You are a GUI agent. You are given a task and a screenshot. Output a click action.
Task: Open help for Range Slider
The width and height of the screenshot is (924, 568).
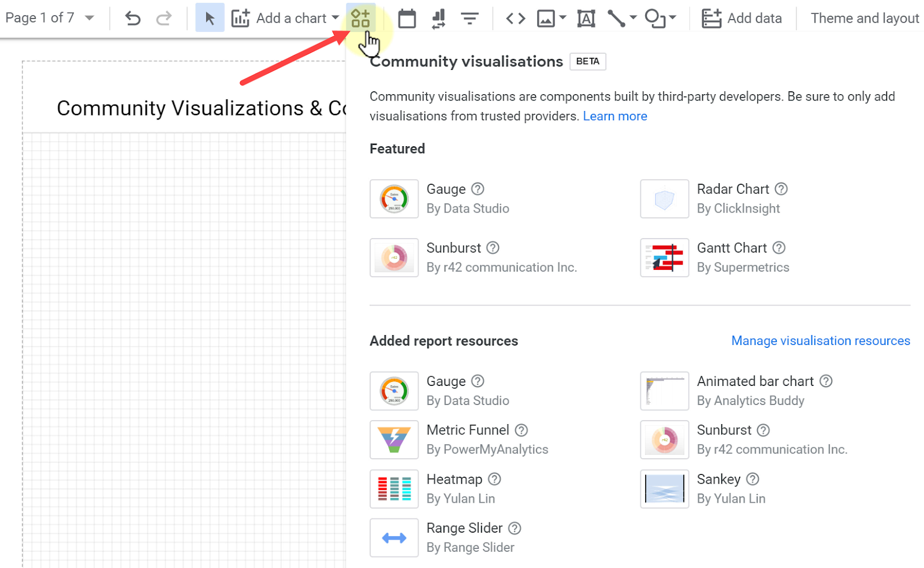coord(515,528)
